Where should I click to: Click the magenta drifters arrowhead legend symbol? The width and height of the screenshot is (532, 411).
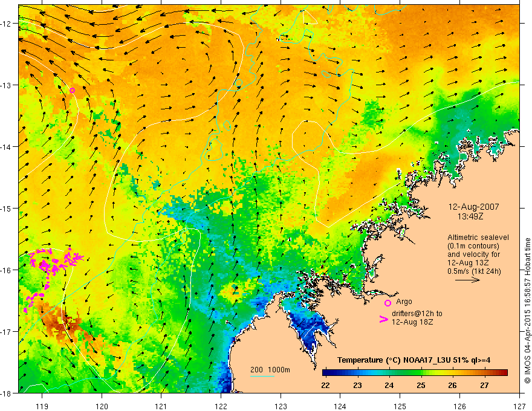click(x=383, y=319)
